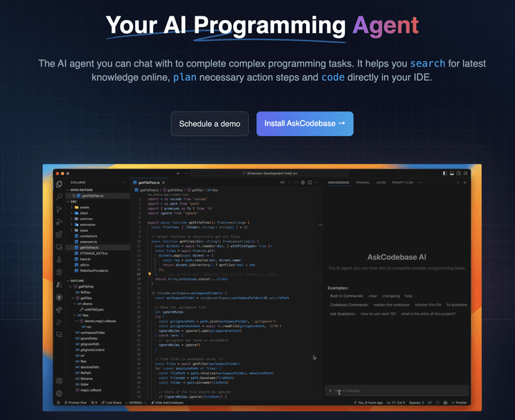This screenshot has height=420, width=515.
Task: Select the getFileTree.ts editor tab
Action: click(x=149, y=182)
